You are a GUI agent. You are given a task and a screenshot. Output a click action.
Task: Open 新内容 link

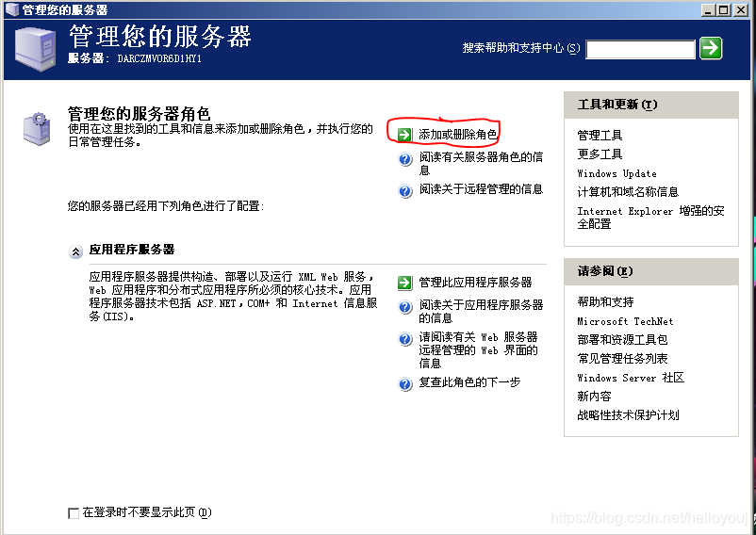click(x=594, y=396)
